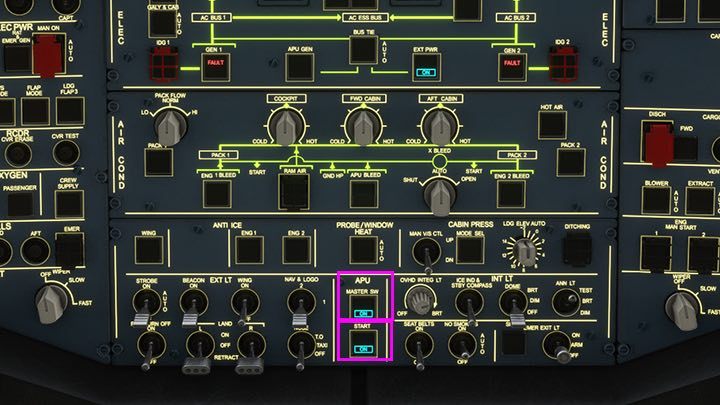Click the APU GEN pushbutton
This screenshot has width=720, height=405.
pos(300,67)
